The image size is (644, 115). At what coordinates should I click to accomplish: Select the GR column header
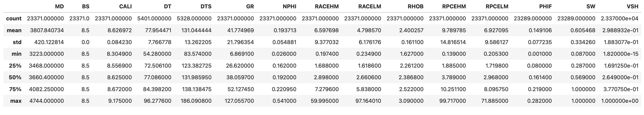click(x=250, y=7)
